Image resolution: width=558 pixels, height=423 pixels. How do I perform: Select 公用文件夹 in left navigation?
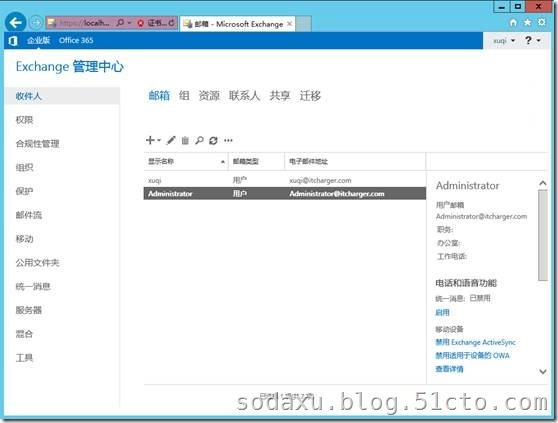[37, 263]
